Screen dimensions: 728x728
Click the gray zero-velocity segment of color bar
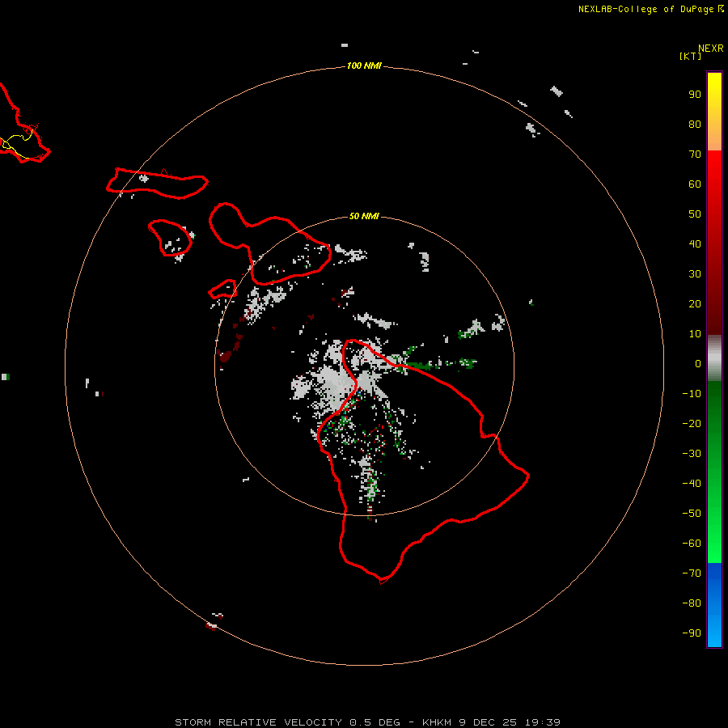coord(714,358)
